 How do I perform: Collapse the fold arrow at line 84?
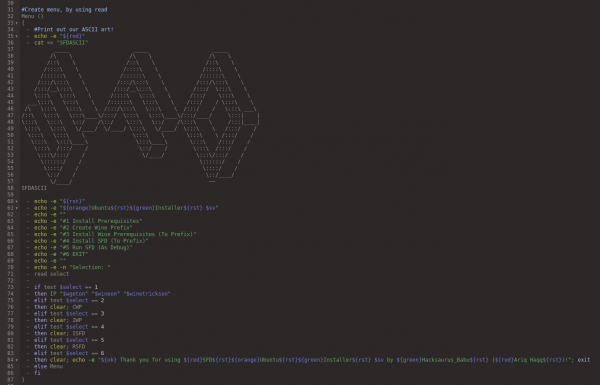17,360
